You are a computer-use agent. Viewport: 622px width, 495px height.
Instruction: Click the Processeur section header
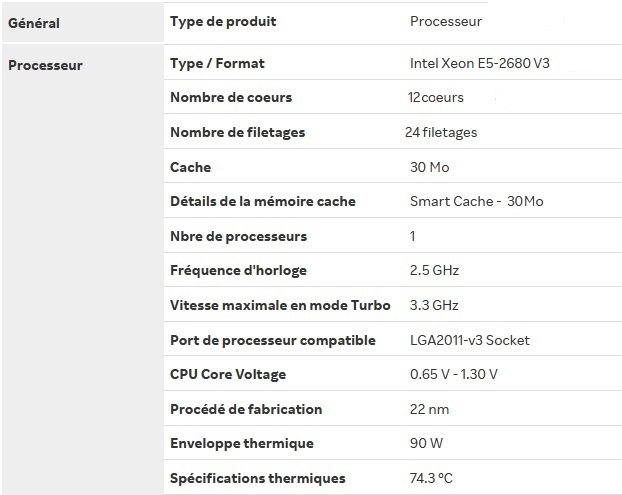point(45,66)
